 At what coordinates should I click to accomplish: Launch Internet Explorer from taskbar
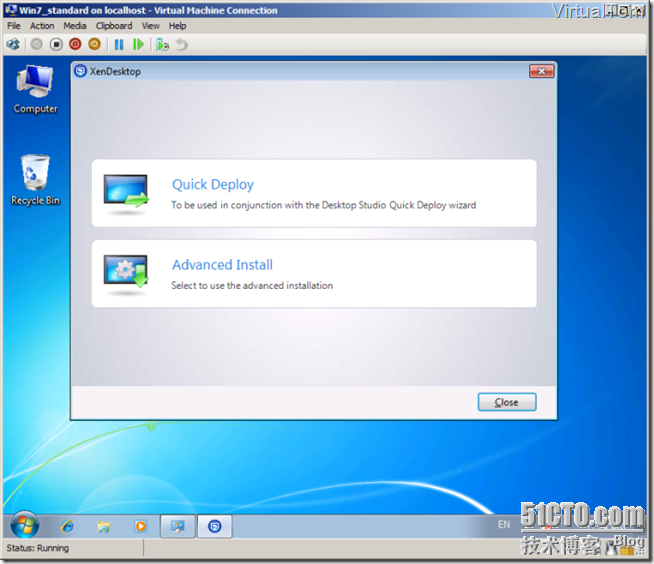point(67,526)
